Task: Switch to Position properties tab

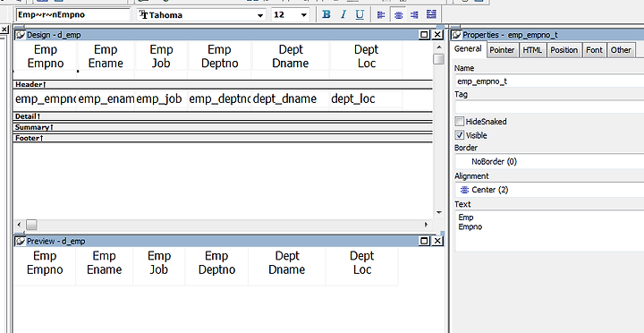Action: [x=563, y=50]
